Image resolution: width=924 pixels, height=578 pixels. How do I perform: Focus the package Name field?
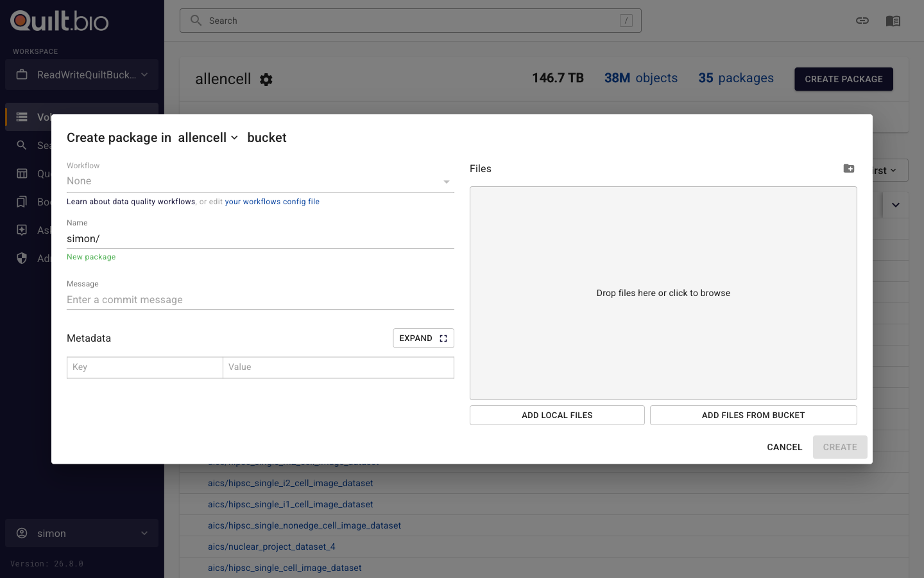click(x=261, y=239)
